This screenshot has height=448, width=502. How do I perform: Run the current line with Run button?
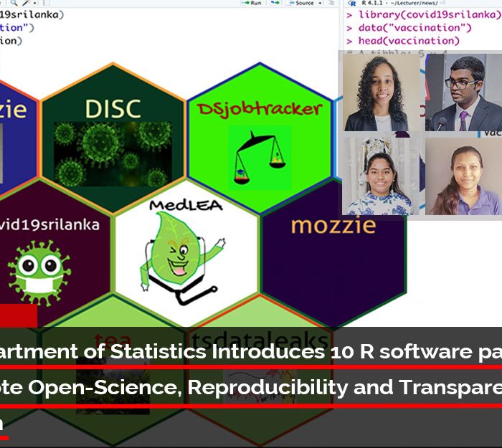coord(252,4)
